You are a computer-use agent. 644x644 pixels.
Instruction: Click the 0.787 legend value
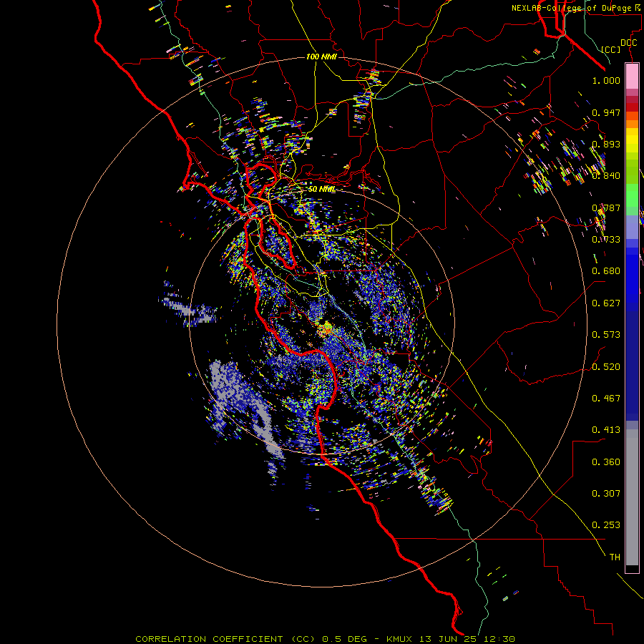[606, 208]
